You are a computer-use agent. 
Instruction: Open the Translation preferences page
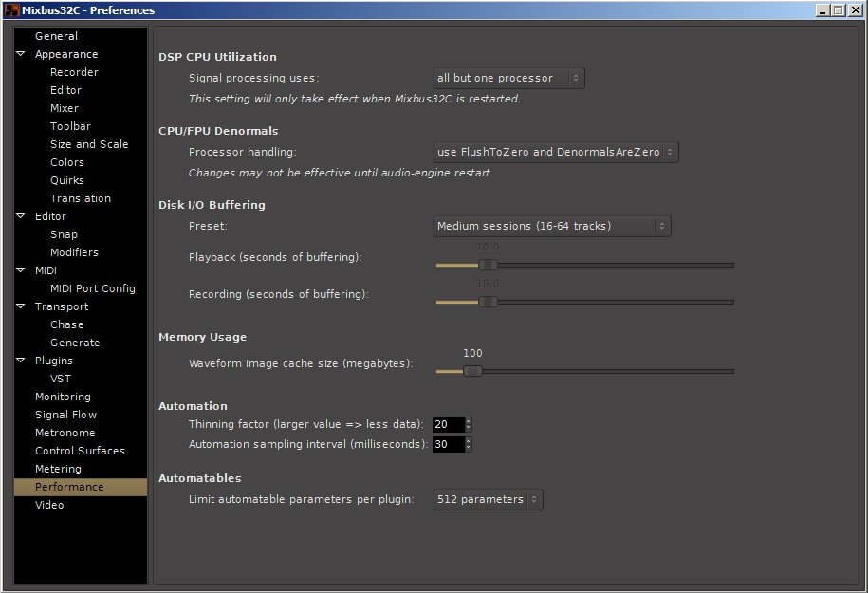(81, 198)
